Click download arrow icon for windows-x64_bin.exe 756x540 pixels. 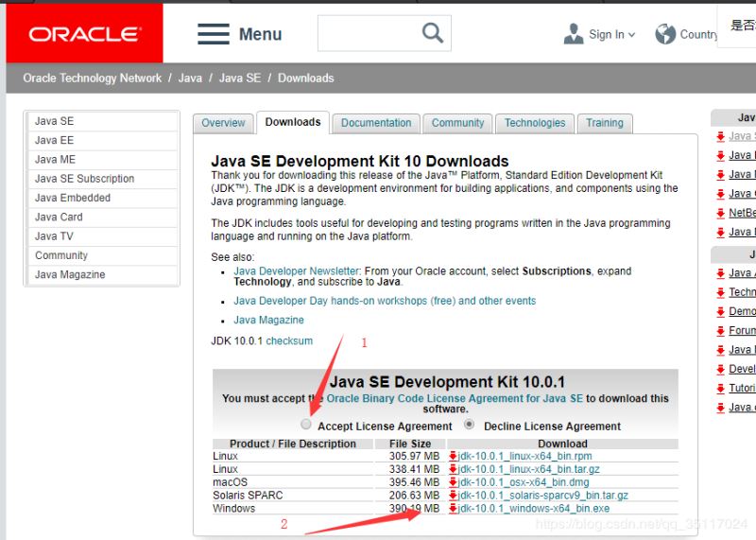tap(453, 508)
